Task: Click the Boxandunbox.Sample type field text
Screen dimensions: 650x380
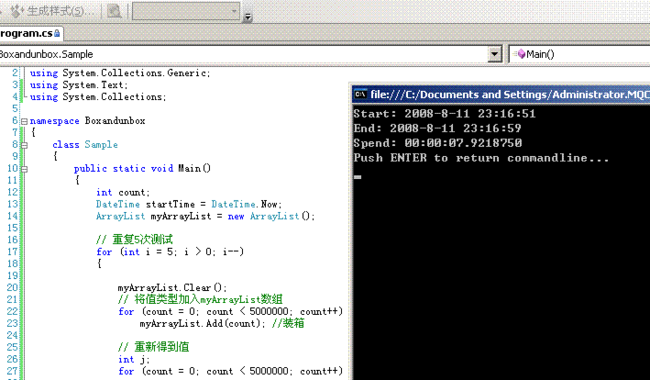Action: (46, 54)
